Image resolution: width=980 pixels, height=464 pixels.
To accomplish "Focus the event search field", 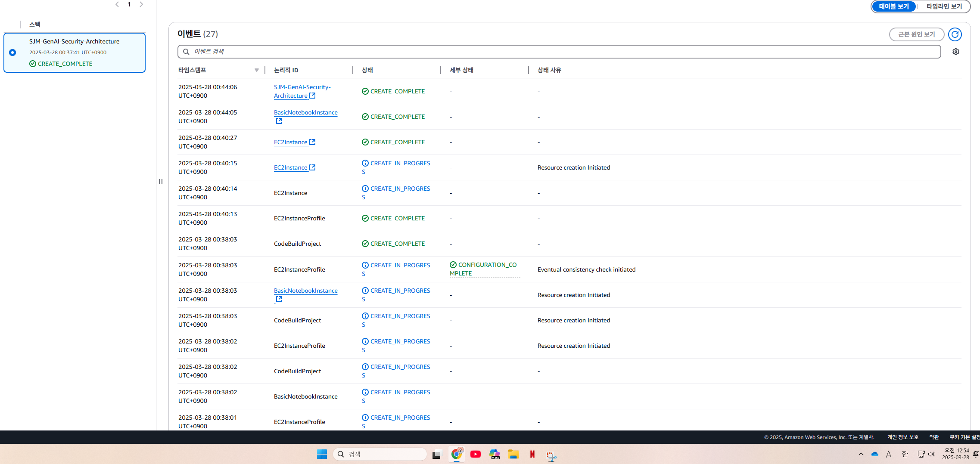I will tap(559, 52).
